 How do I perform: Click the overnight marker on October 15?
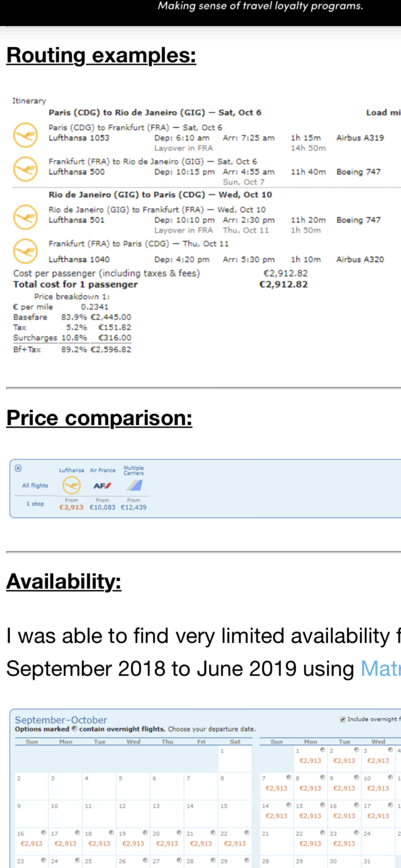point(323,805)
